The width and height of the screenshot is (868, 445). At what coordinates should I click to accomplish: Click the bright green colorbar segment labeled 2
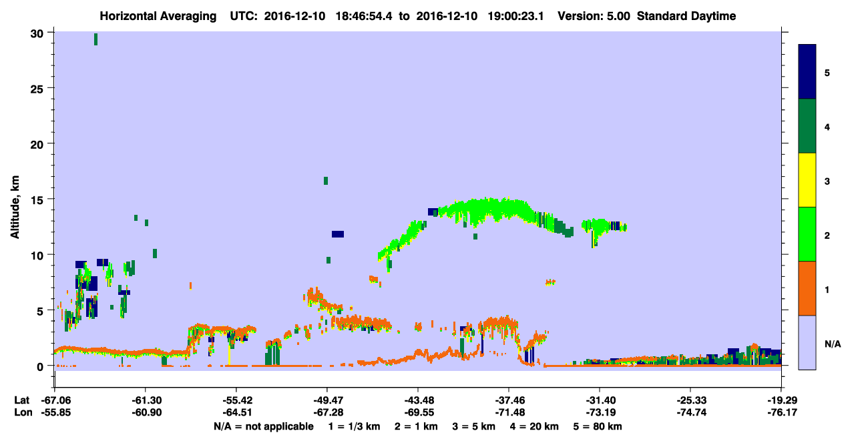pos(807,234)
